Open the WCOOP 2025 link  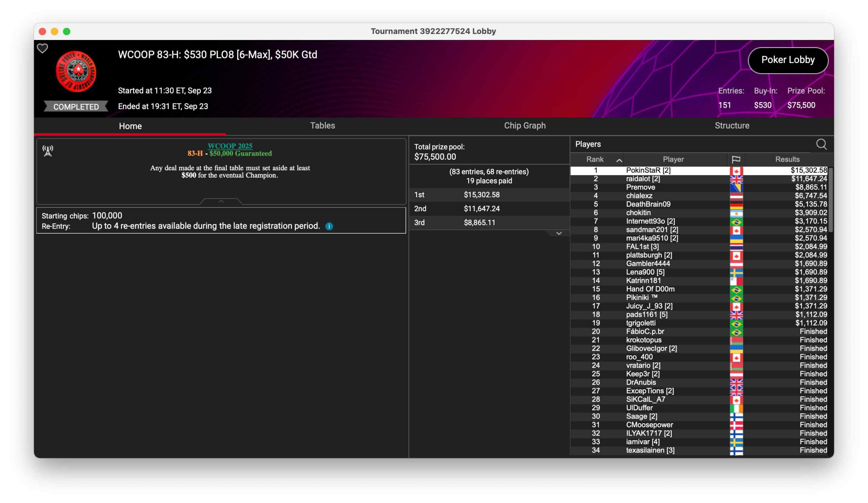pos(230,146)
